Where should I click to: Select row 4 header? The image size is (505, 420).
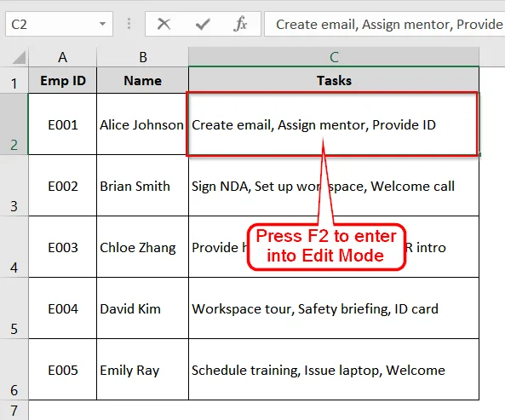click(x=14, y=247)
